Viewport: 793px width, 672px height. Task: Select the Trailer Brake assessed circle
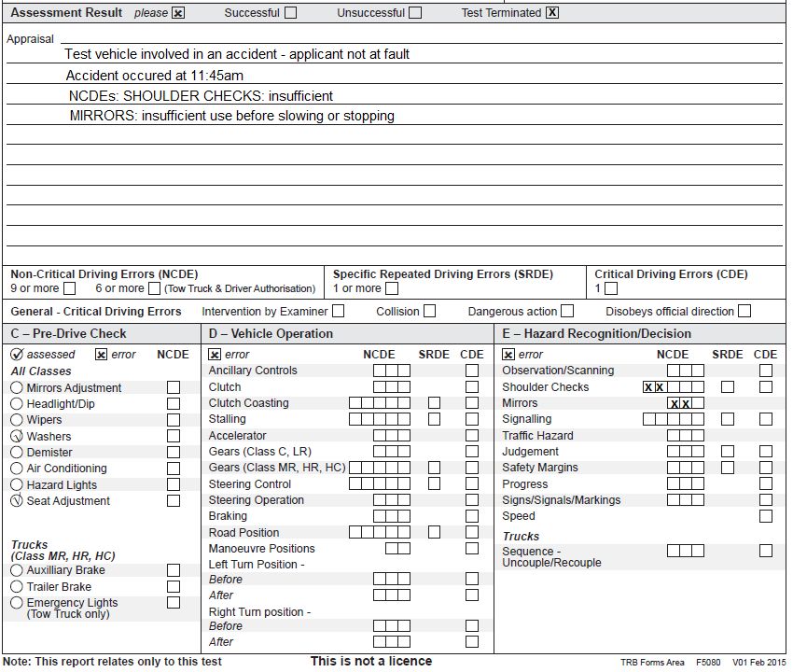[x=17, y=586]
